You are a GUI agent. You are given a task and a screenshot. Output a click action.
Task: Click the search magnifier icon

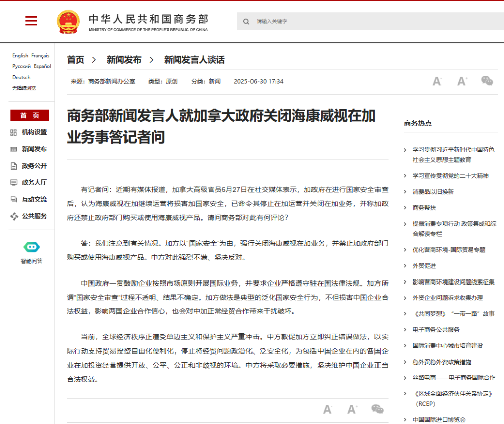tap(246, 22)
